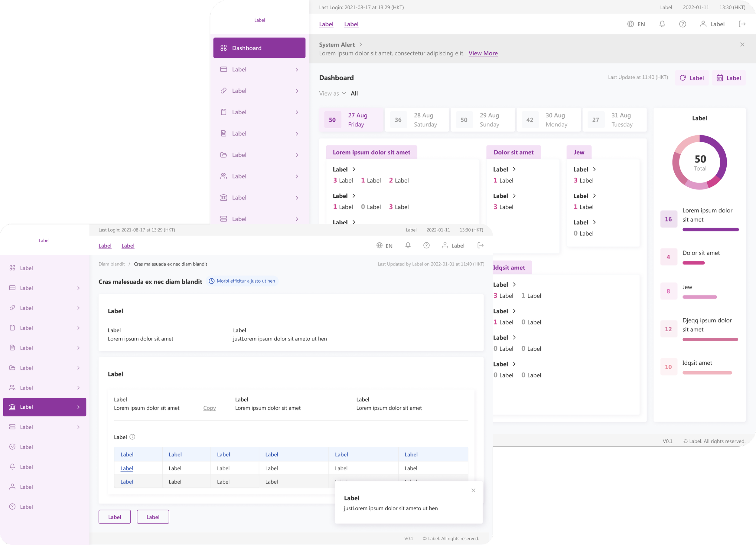Open the View More link
The height and width of the screenshot is (545, 756).
coord(483,53)
